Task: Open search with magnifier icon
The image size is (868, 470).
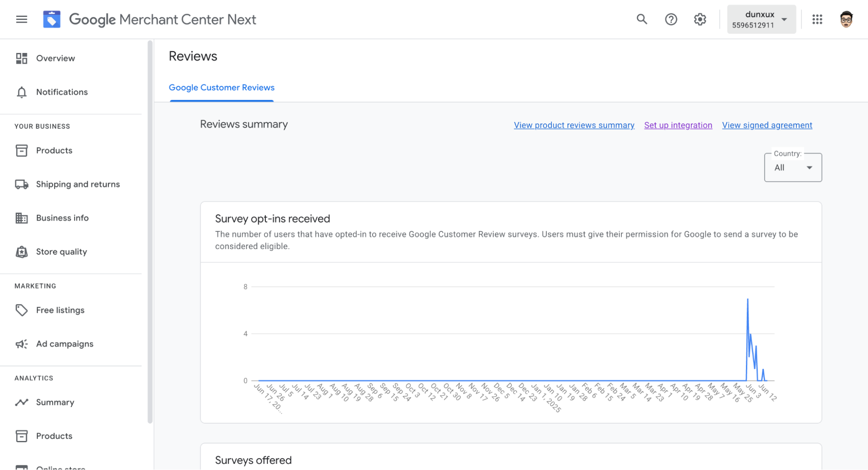Action: [x=642, y=20]
